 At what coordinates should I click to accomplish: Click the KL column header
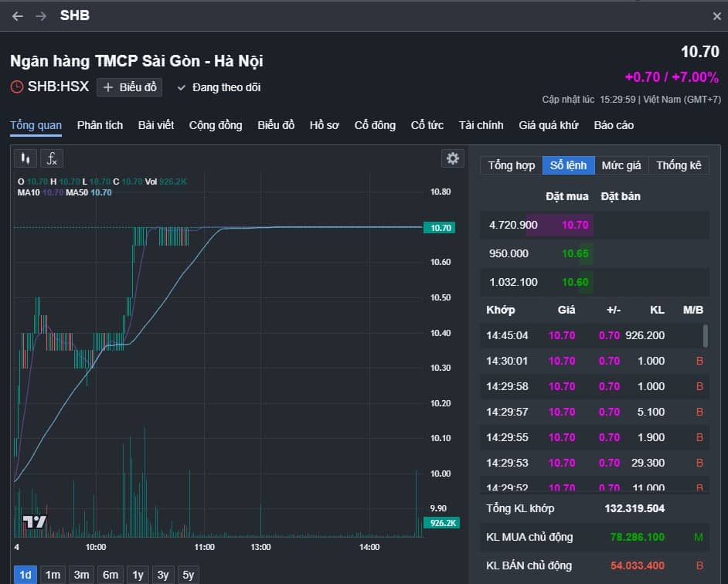657,310
